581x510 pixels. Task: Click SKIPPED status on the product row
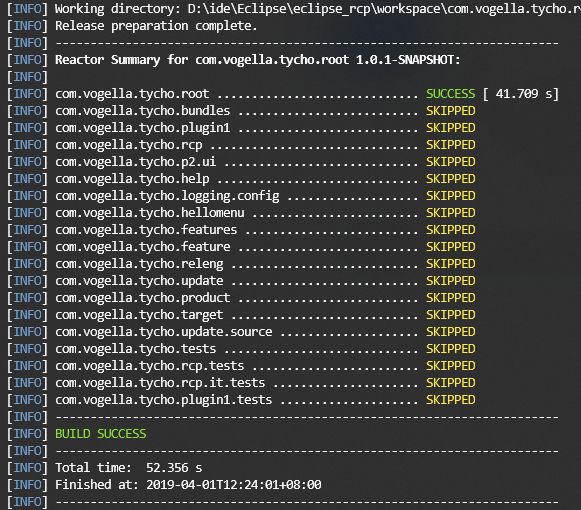click(x=450, y=298)
